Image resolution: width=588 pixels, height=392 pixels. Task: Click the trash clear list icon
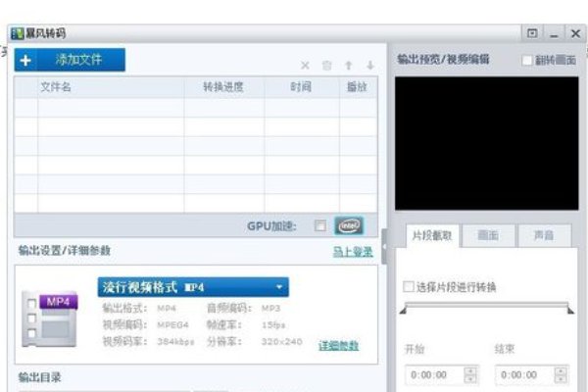pos(326,66)
